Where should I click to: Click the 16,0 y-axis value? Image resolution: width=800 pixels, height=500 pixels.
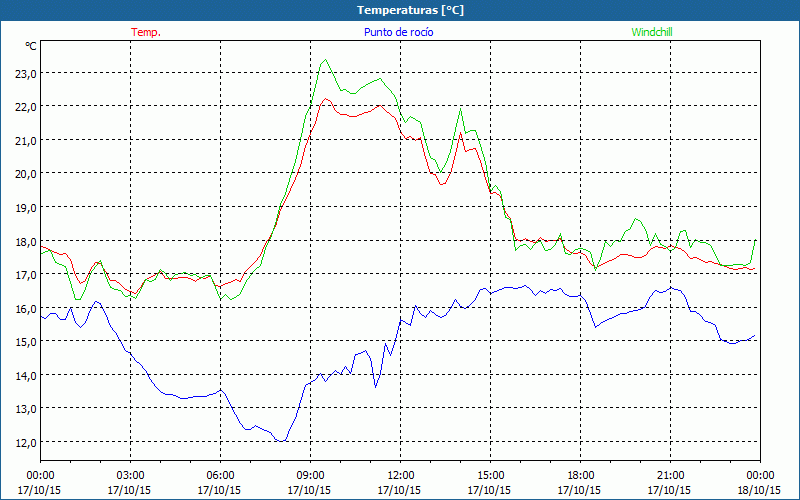[26, 308]
